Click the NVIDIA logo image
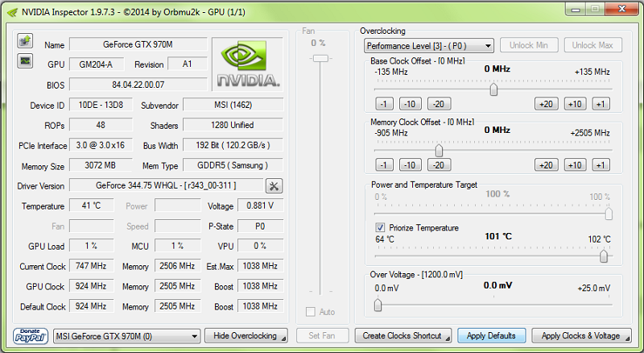Viewport: 644px width, 353px height. click(x=248, y=64)
